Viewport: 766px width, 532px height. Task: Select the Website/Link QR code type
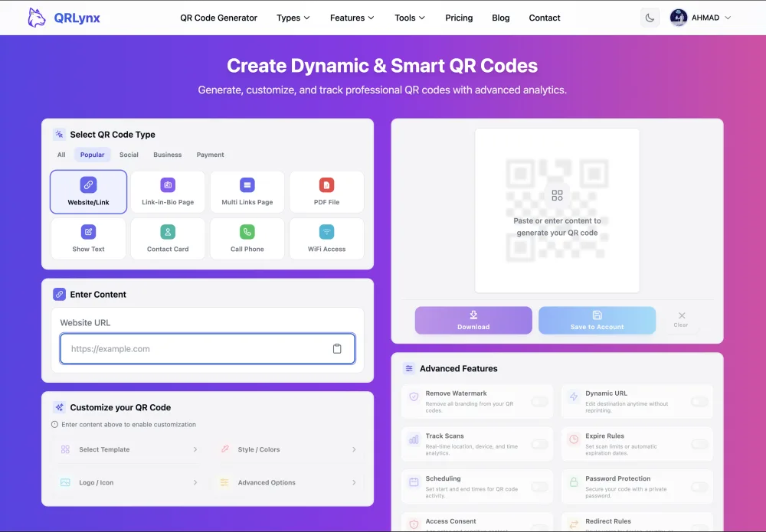pyautogui.click(x=88, y=191)
